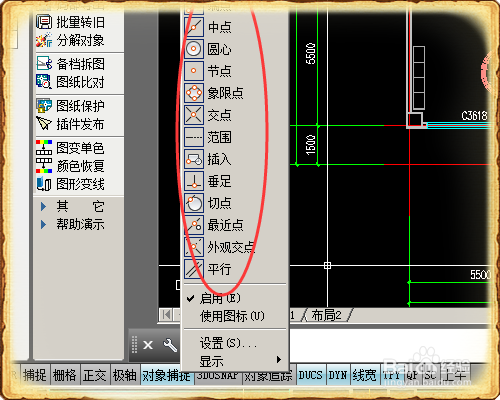This screenshot has width=500, height=400.
Task: Toggle 捕捉 snap mode in status bar
Action: click(x=35, y=375)
